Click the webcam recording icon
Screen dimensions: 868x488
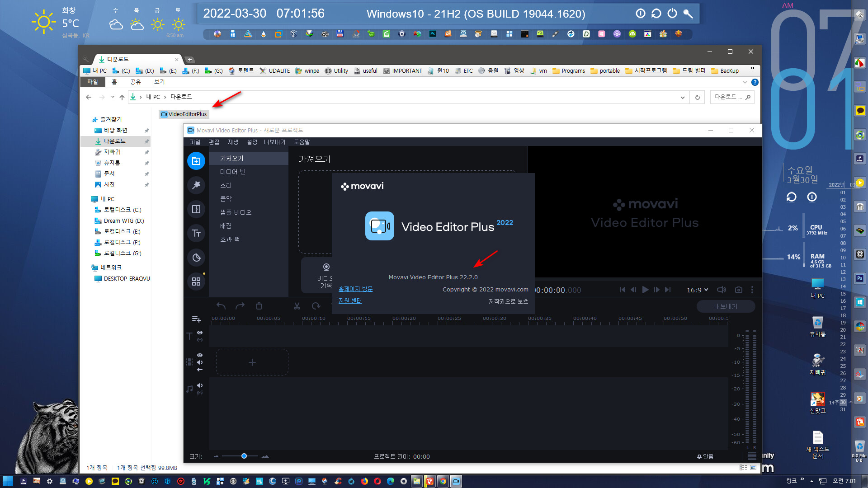coord(326,267)
